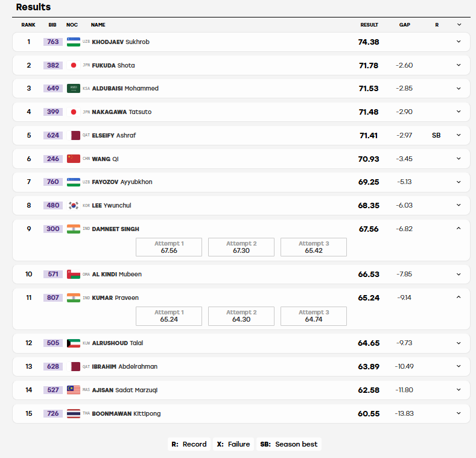Open athlete KUMAR Praveen's name
The image size is (476, 458).
(115, 297)
